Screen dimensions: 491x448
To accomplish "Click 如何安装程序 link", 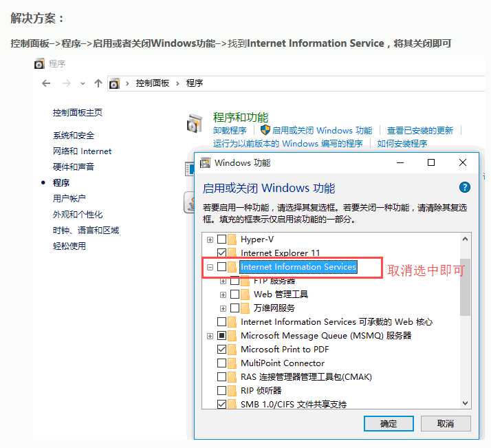I will click(x=402, y=144).
